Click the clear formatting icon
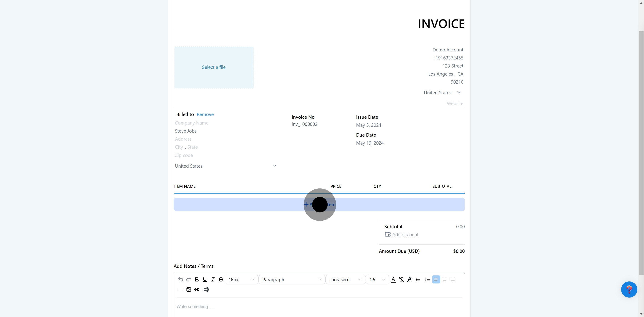 (x=401, y=279)
